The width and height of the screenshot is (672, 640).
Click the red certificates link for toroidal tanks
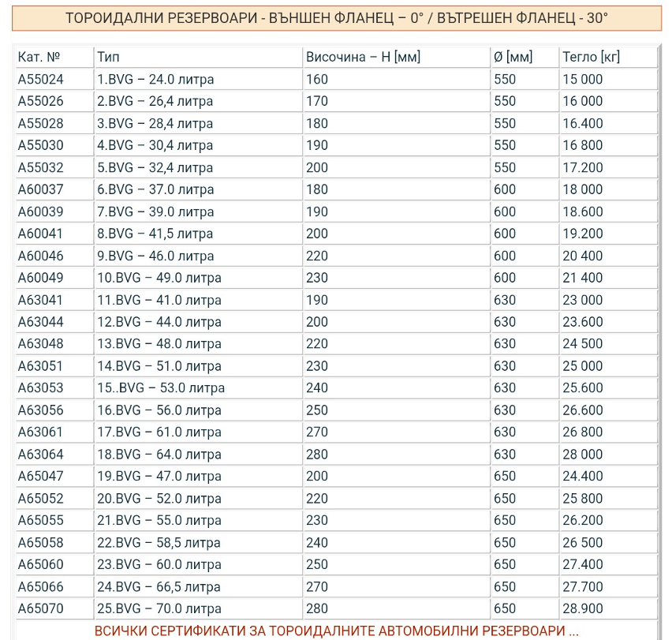pyautogui.click(x=337, y=631)
